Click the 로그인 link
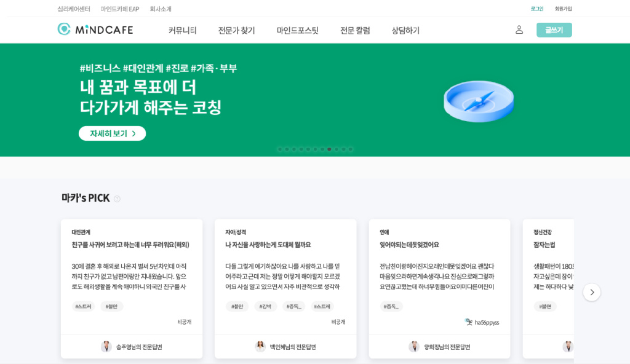The width and height of the screenshot is (630, 364). point(536,9)
